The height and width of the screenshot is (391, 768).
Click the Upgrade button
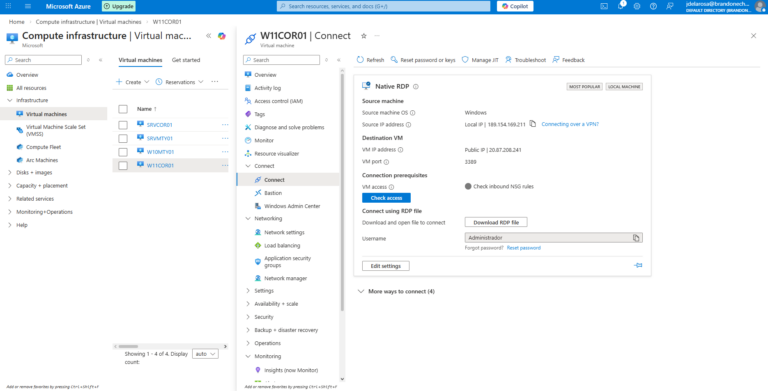(118, 6)
